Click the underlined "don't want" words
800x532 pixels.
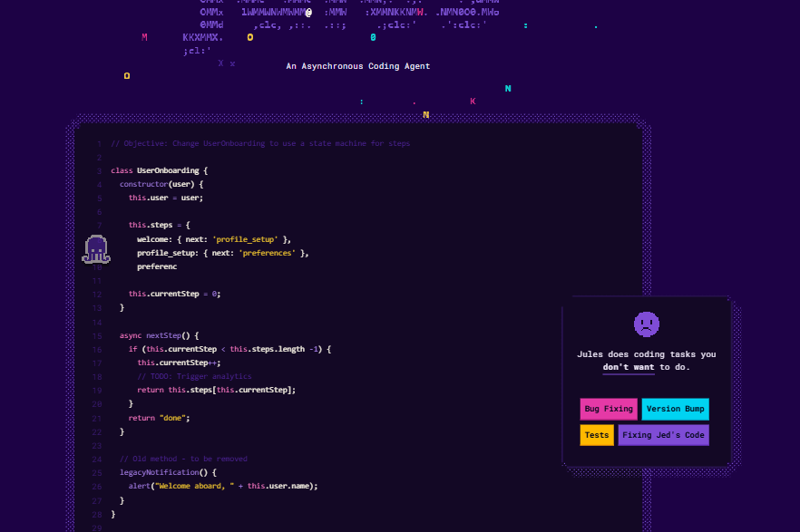(628, 367)
